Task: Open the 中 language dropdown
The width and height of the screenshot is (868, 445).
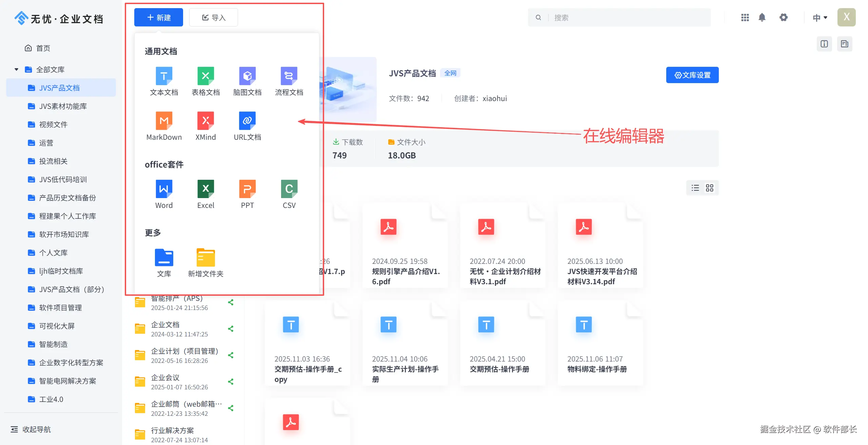Action: point(820,18)
